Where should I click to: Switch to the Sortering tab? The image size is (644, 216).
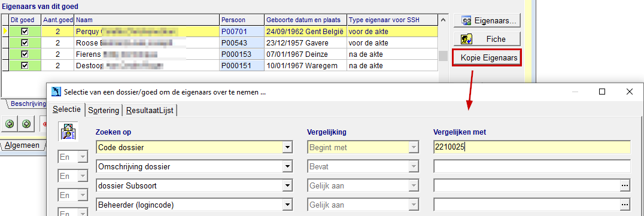tap(104, 111)
